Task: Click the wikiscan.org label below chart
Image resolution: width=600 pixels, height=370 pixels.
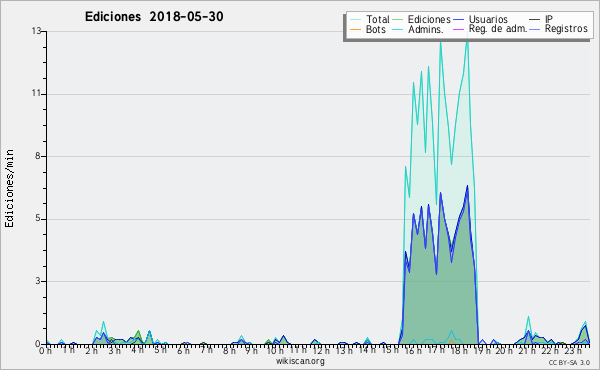Action: pyautogui.click(x=300, y=361)
